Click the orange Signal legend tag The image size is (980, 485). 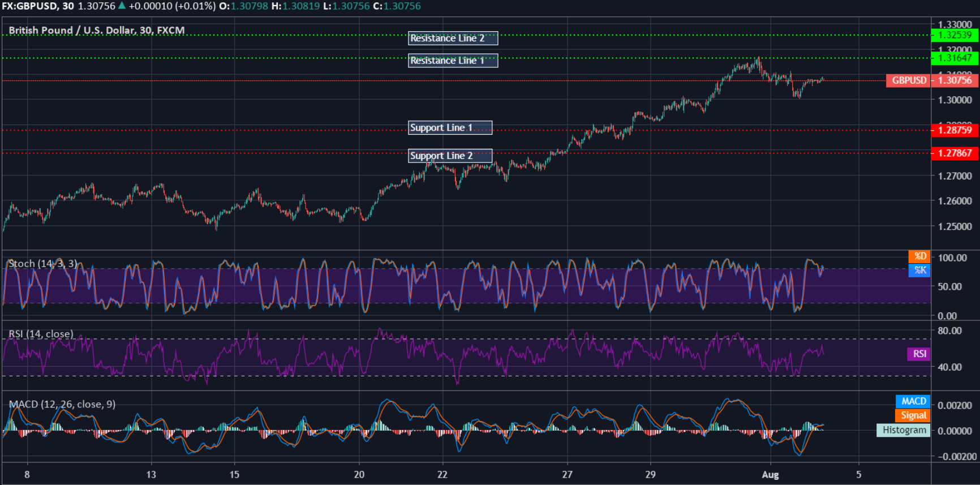(913, 415)
